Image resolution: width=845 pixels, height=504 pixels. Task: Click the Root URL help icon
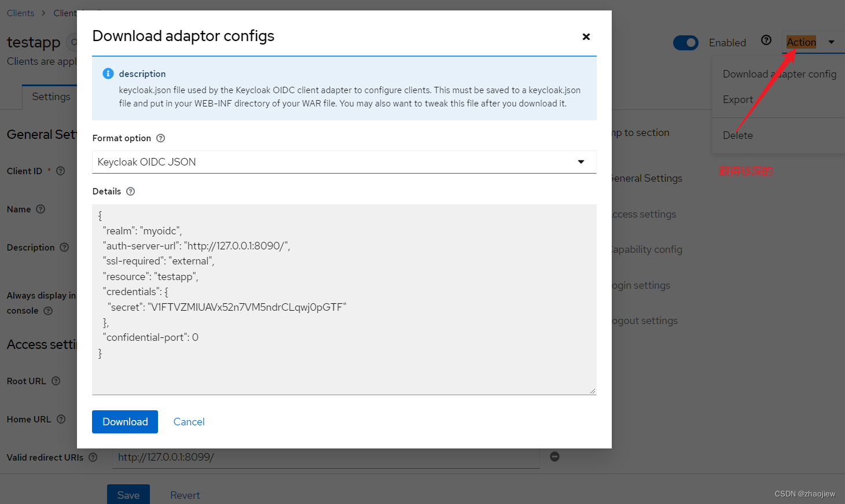pos(56,381)
